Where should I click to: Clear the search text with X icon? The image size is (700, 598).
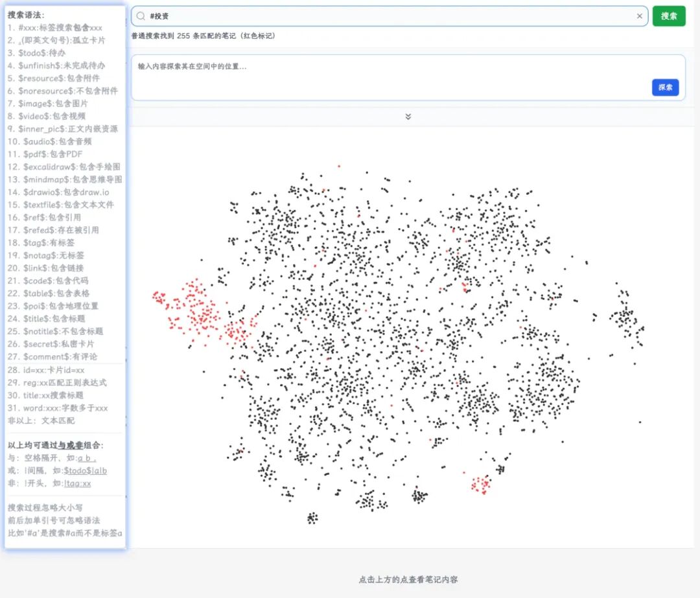pos(639,16)
